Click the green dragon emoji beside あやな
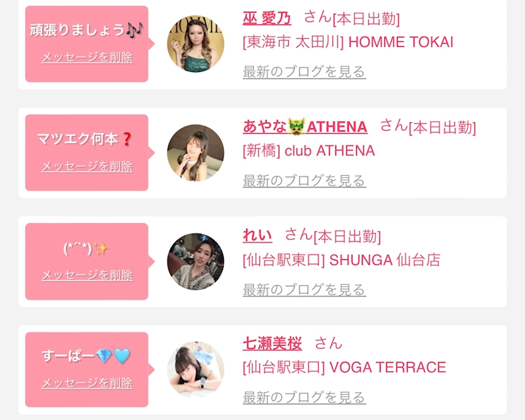This screenshot has height=420, width=525. click(296, 127)
